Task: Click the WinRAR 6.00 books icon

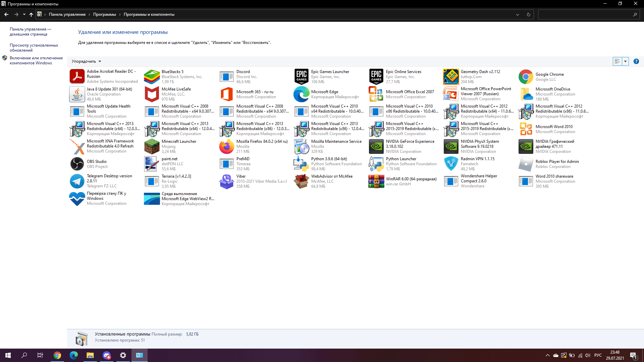Action: (x=376, y=181)
